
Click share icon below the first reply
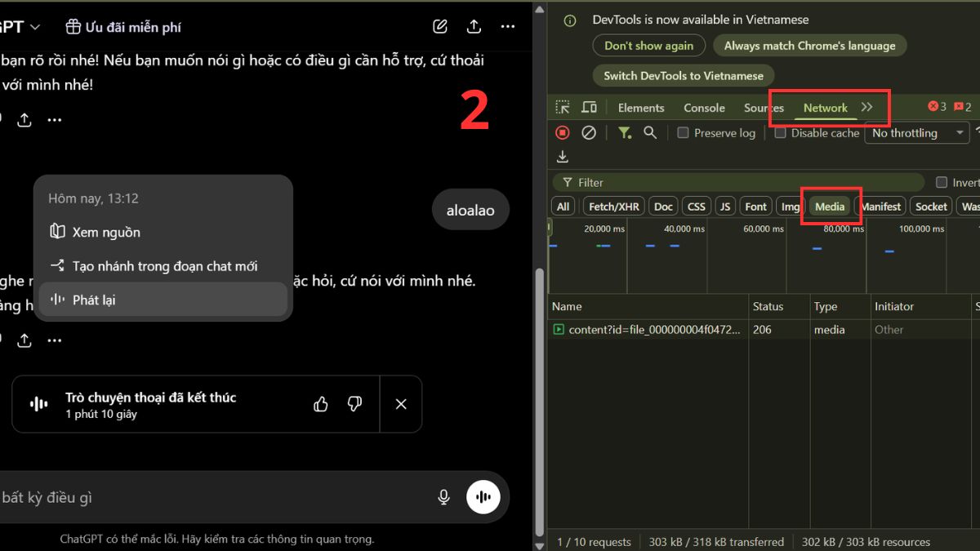(x=24, y=120)
